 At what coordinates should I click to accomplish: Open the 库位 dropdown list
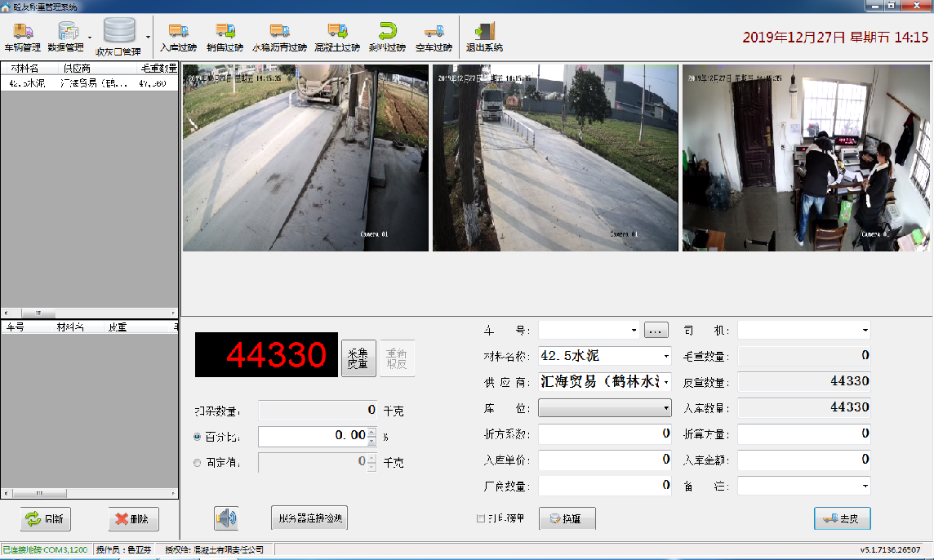pyautogui.click(x=666, y=407)
